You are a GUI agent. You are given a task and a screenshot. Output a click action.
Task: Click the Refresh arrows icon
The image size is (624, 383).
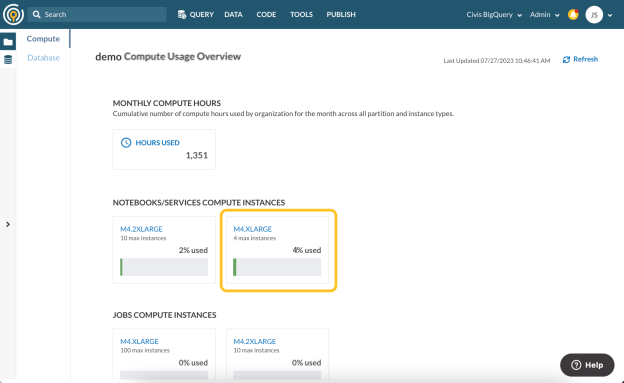[566, 60]
